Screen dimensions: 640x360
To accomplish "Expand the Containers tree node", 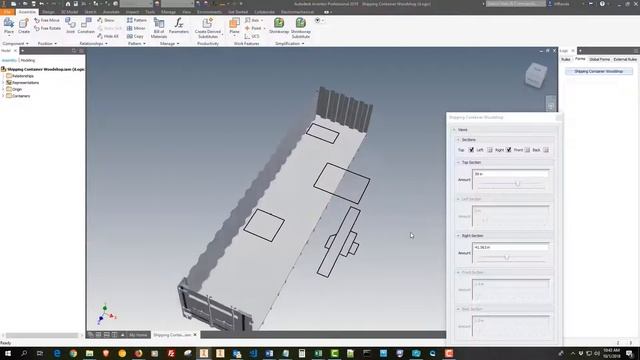I will coord(3,96).
